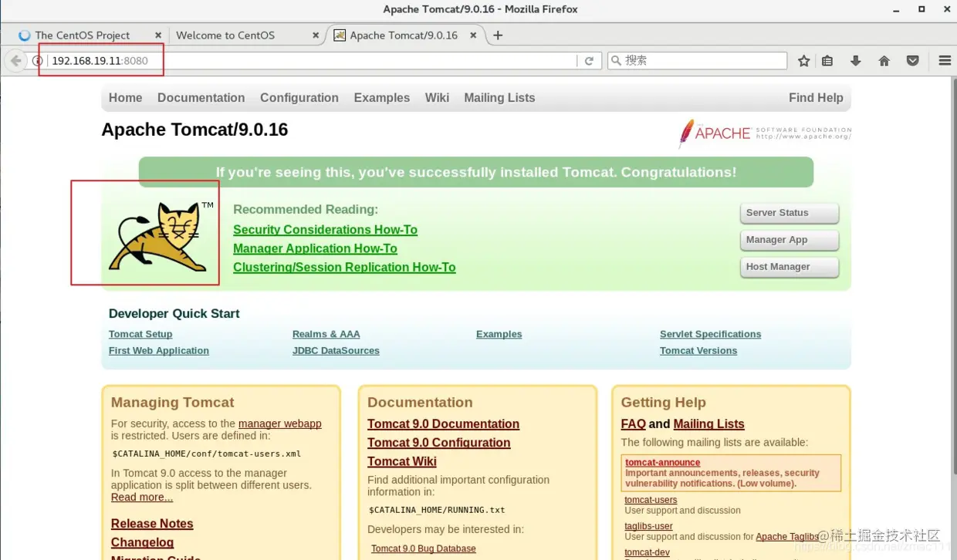The height and width of the screenshot is (560, 957).
Task: Open the Tomcat Versions link
Action: [x=698, y=350]
